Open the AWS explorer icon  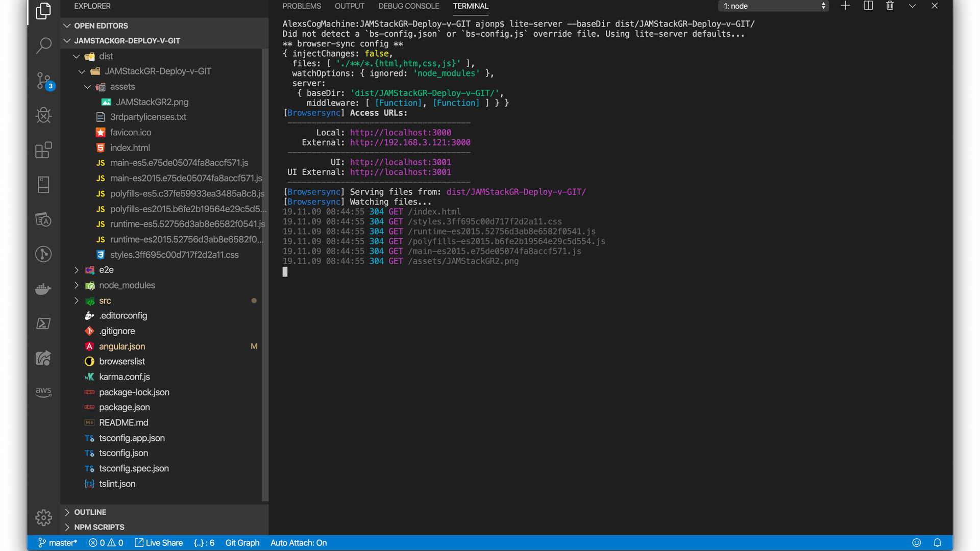(43, 392)
